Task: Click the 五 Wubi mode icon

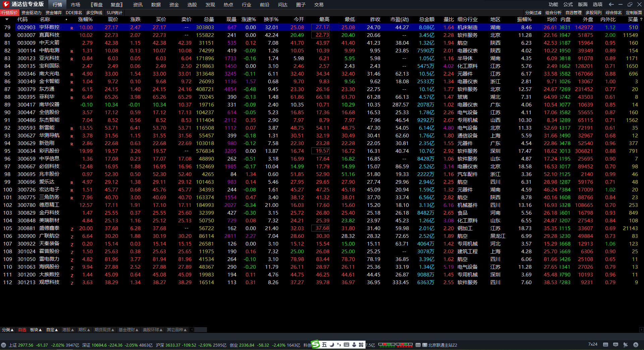Action: coord(324,345)
